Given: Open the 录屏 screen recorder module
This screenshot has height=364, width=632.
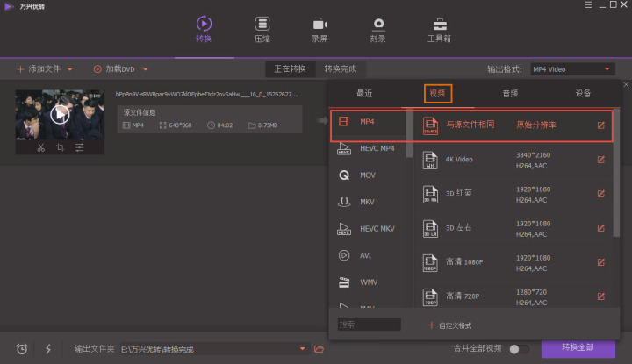Looking at the screenshot, I should click(x=320, y=29).
